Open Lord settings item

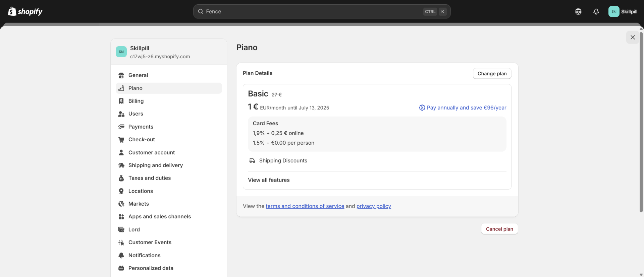click(x=169, y=229)
